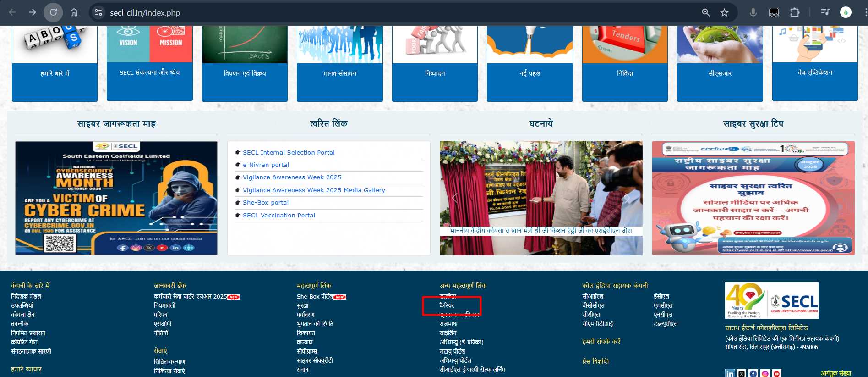
Task: Open the browser extensions puzzle icon
Action: [795, 12]
